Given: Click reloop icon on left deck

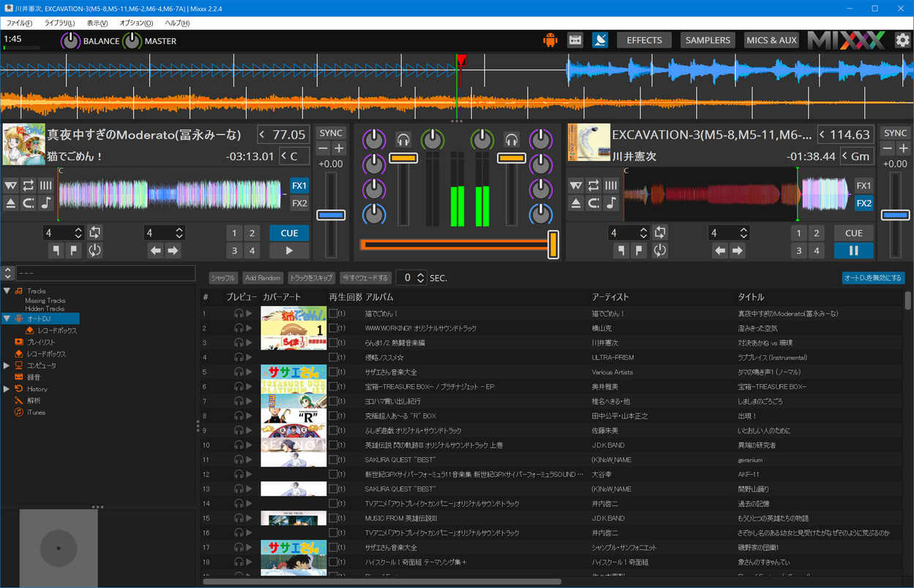Looking at the screenshot, I should tap(94, 251).
